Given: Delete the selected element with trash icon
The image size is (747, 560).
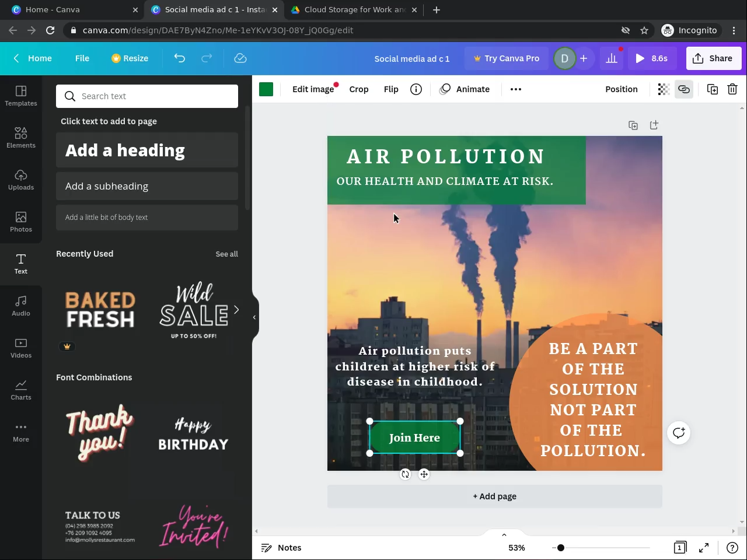Looking at the screenshot, I should [x=732, y=89].
